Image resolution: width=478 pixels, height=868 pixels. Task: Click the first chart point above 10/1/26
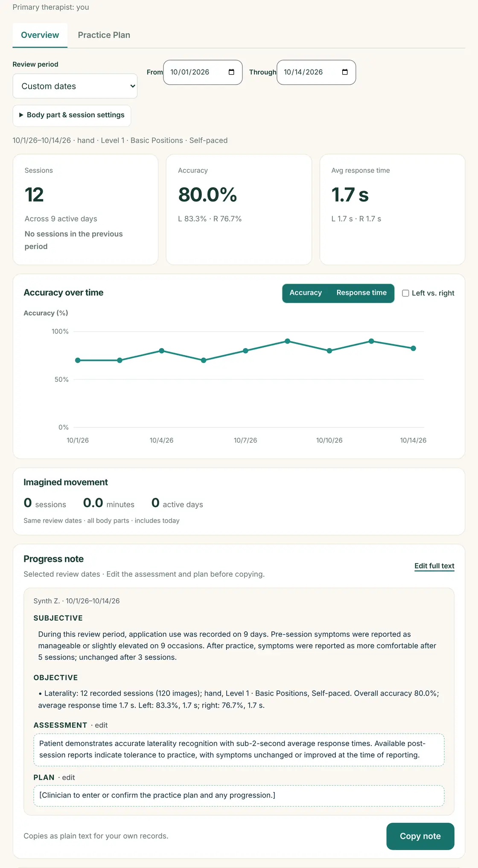click(78, 360)
